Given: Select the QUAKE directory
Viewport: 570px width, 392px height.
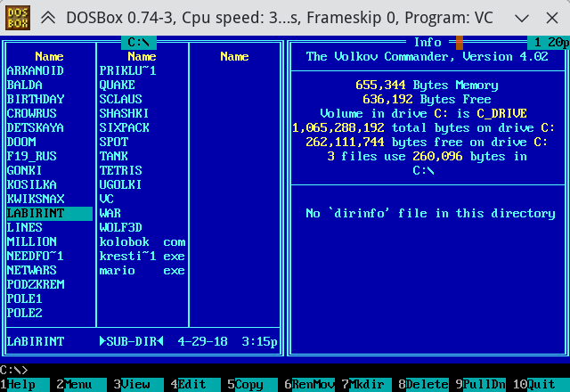Looking at the screenshot, I should point(117,85).
